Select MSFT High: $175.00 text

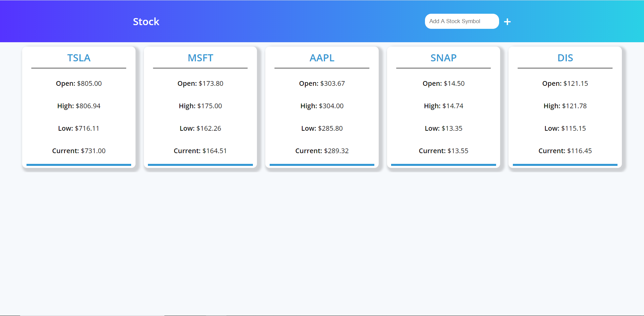pos(200,106)
